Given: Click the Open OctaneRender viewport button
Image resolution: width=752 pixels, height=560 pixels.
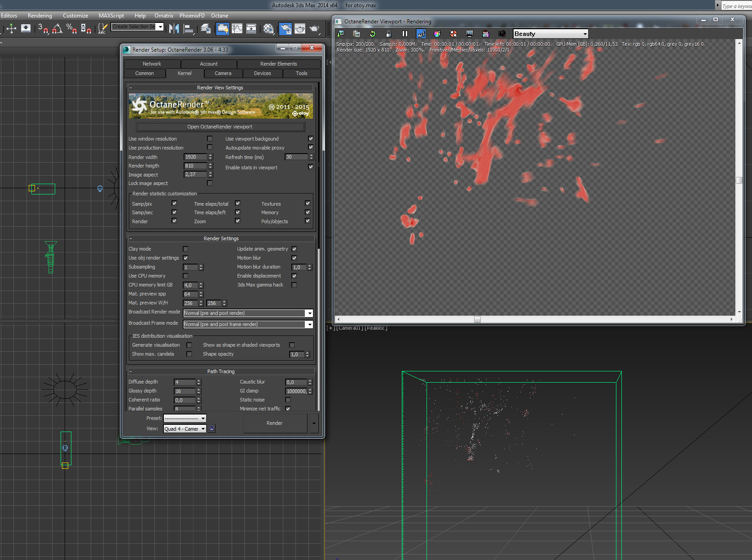Looking at the screenshot, I should [220, 127].
